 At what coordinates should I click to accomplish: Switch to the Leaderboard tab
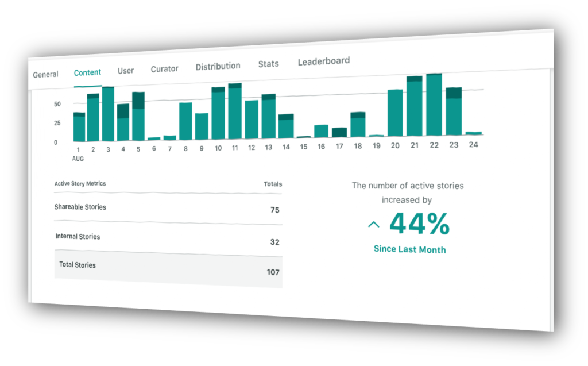(x=323, y=61)
